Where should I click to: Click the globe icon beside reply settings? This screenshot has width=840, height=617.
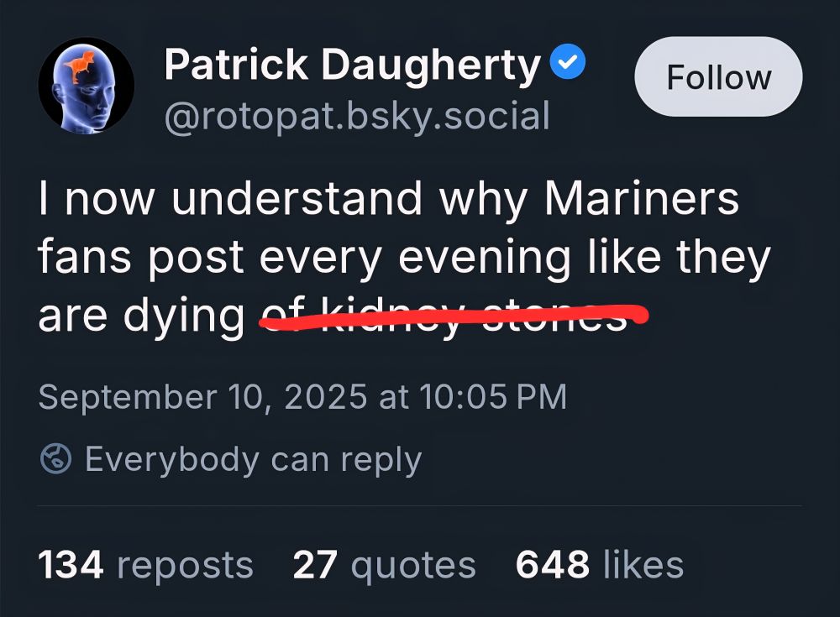(x=55, y=458)
